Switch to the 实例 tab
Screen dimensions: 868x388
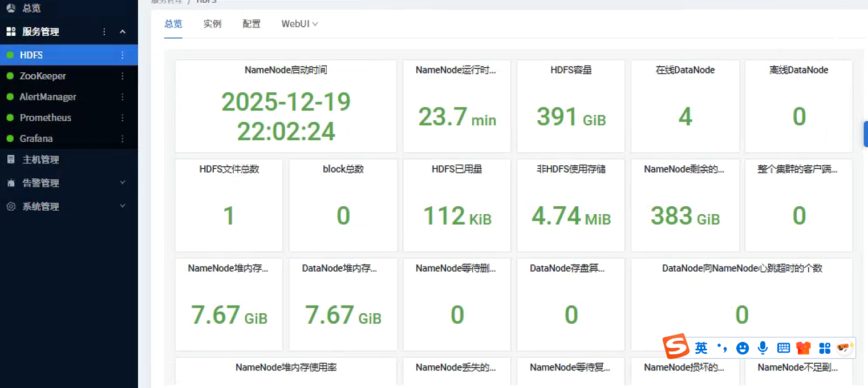[212, 24]
